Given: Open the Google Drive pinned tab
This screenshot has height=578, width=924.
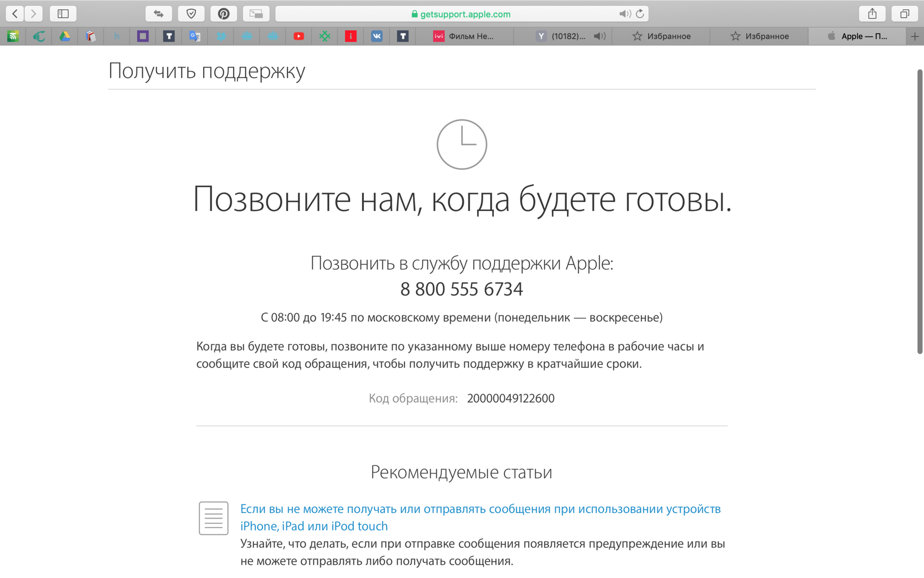Looking at the screenshot, I should 65,36.
